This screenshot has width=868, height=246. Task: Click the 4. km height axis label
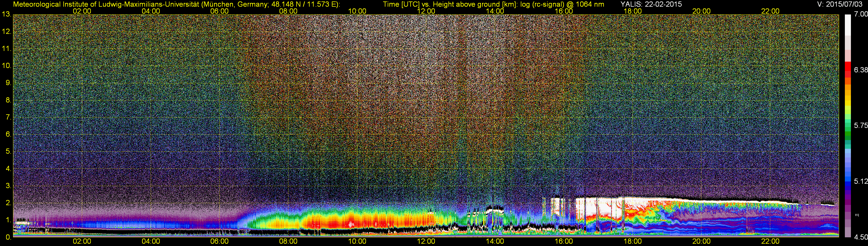9,168
